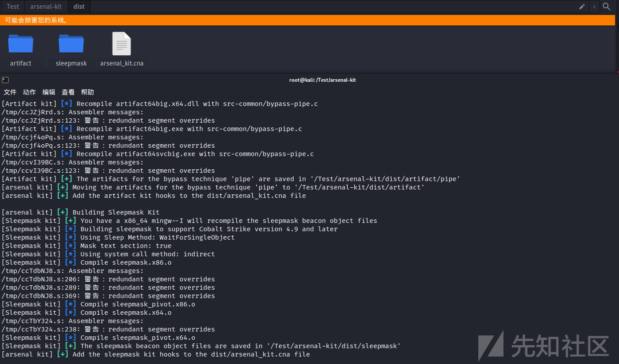Click the line /tmp/ccjf4oPq.s:123 warning
Image resolution: width=619 pixels, height=364 pixels.
108,146
